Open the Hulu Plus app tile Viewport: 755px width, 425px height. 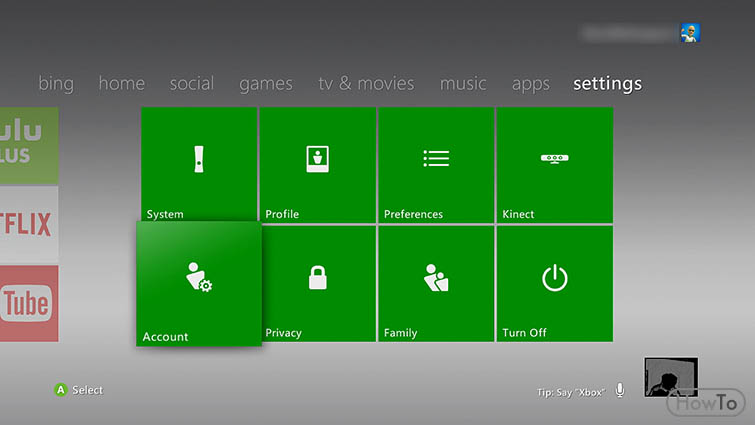[29, 145]
